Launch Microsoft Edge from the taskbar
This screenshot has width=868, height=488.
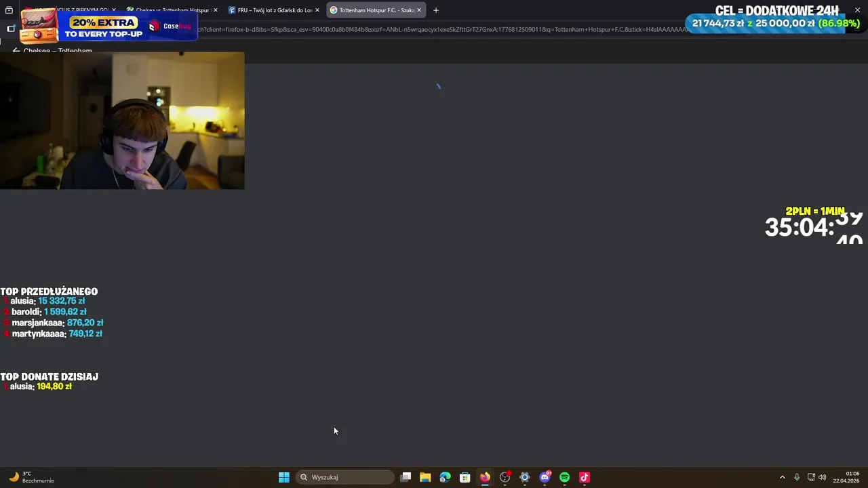445,477
